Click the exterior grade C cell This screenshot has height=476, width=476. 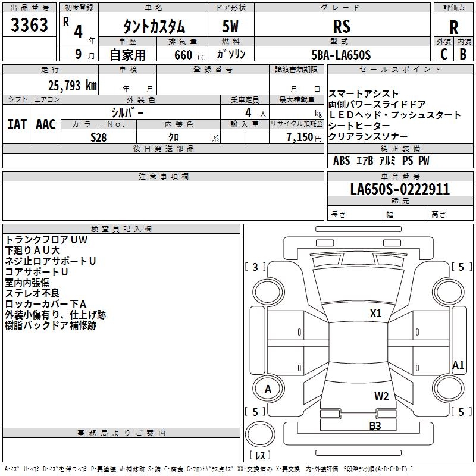tap(443, 54)
